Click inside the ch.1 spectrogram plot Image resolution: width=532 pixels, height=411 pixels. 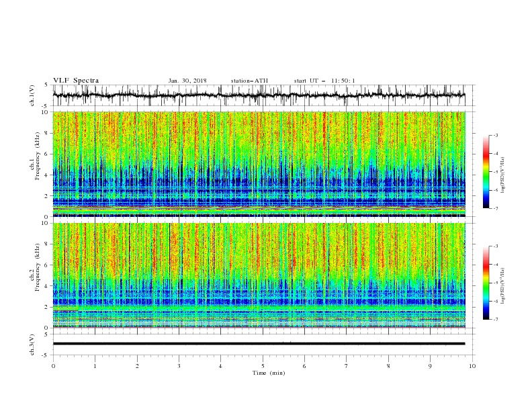(259, 164)
